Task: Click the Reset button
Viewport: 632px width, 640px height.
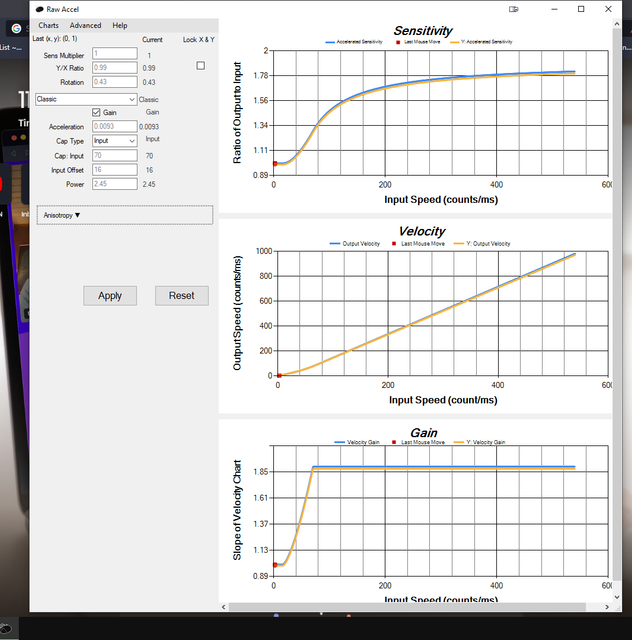Action: (182, 296)
